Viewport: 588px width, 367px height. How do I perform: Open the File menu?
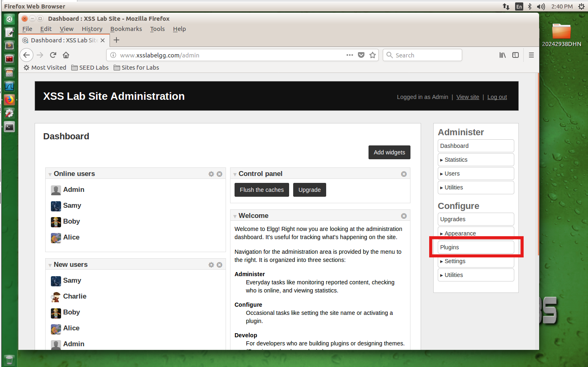point(27,29)
